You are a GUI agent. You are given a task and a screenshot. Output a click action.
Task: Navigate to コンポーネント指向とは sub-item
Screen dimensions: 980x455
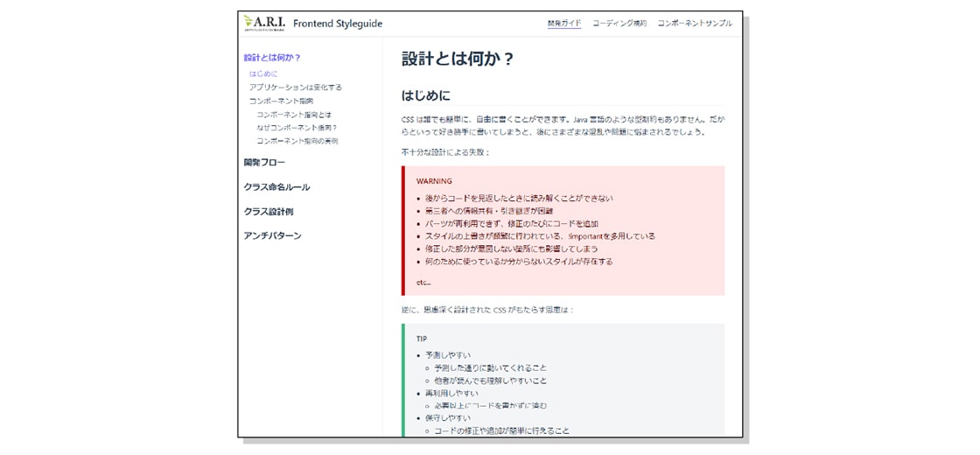pyautogui.click(x=294, y=115)
